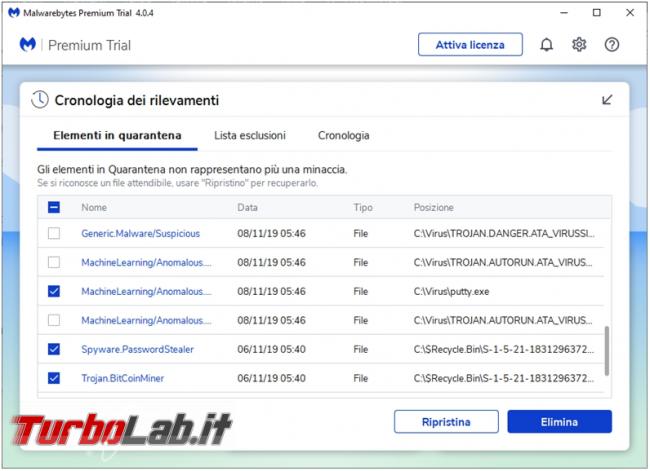Sort by the Data column header
This screenshot has width=650, height=471.
[x=247, y=207]
